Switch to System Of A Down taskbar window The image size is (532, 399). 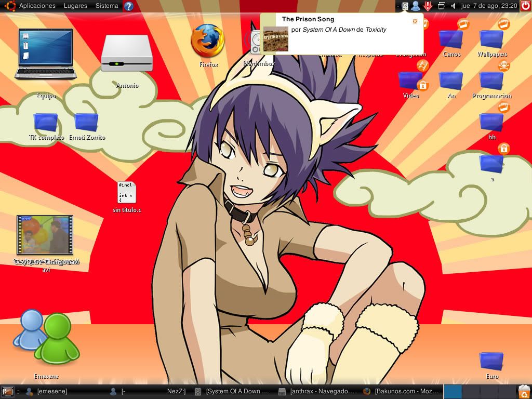click(x=232, y=392)
